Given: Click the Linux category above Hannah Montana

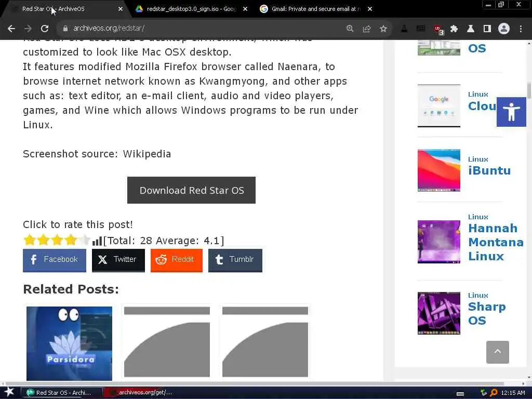Looking at the screenshot, I should coord(478,217).
